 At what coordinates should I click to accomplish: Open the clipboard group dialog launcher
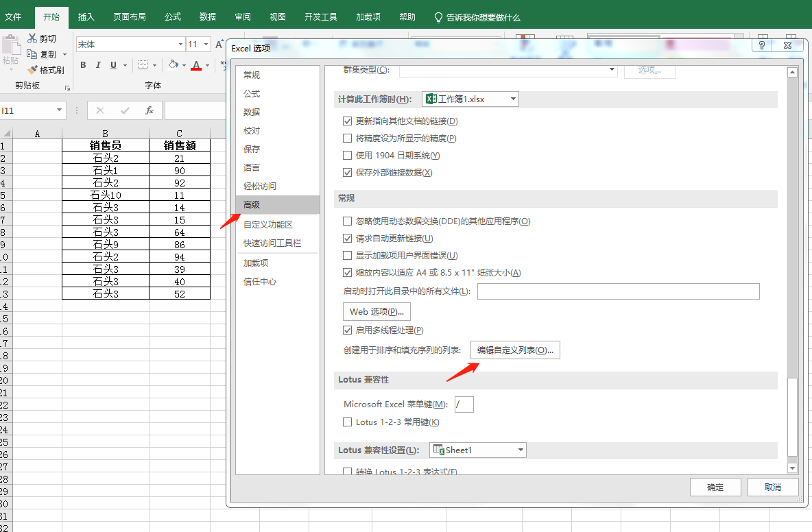[67, 88]
